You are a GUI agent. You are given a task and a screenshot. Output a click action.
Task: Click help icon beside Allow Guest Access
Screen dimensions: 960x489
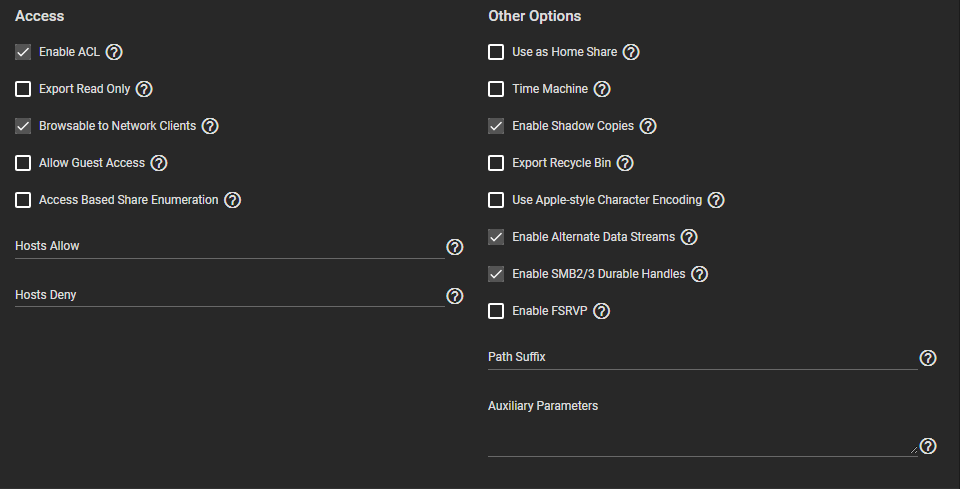click(x=159, y=163)
